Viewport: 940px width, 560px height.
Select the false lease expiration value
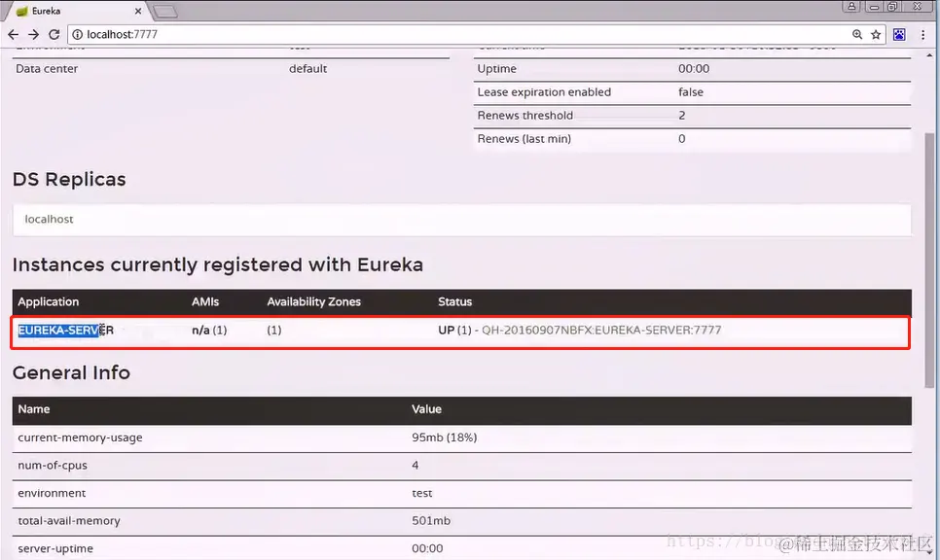pyautogui.click(x=691, y=92)
